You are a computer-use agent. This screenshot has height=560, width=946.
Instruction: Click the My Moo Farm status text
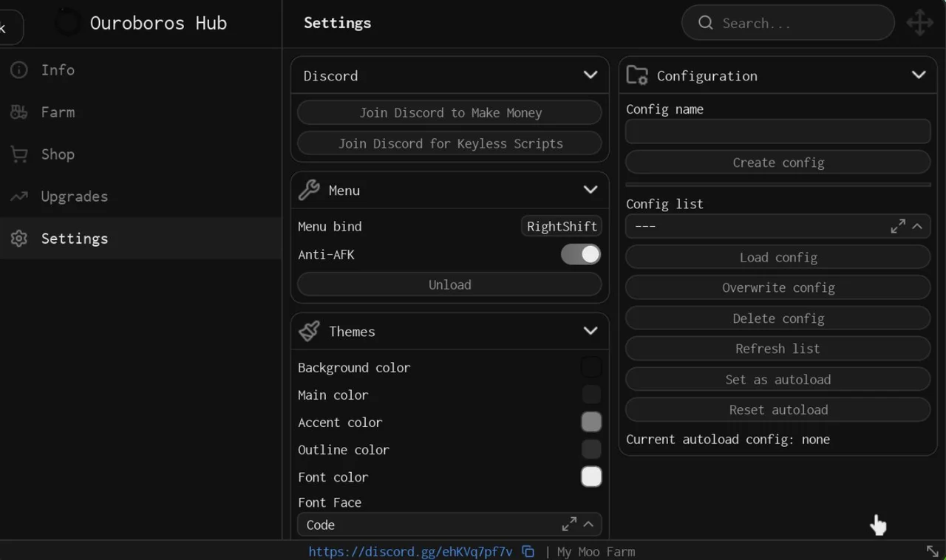[x=596, y=551]
